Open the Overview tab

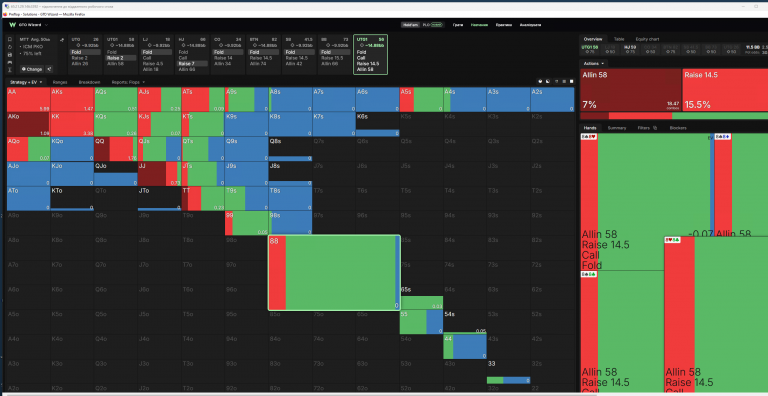click(x=593, y=39)
